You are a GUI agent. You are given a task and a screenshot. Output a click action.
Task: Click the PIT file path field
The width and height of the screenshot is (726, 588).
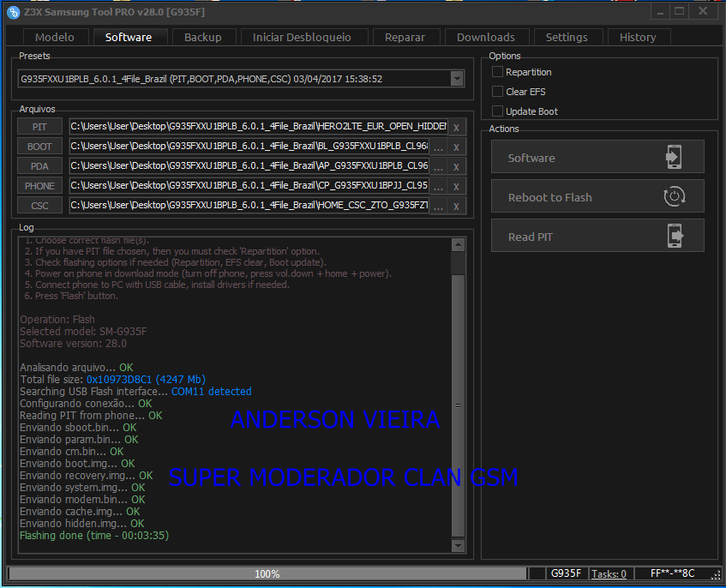point(258,126)
